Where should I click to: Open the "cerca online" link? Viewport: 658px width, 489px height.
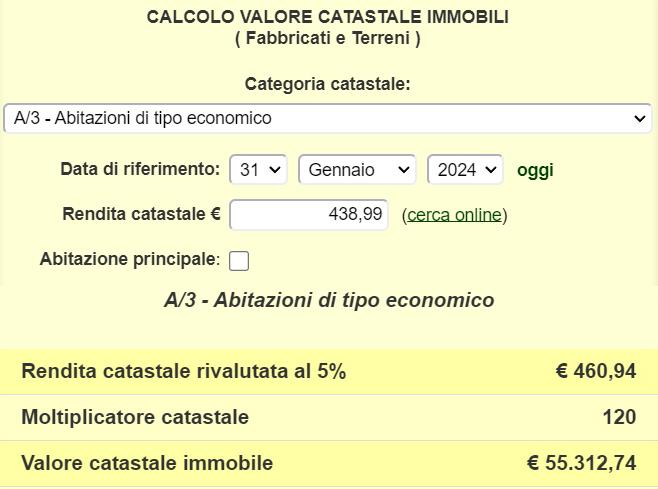[x=454, y=215]
